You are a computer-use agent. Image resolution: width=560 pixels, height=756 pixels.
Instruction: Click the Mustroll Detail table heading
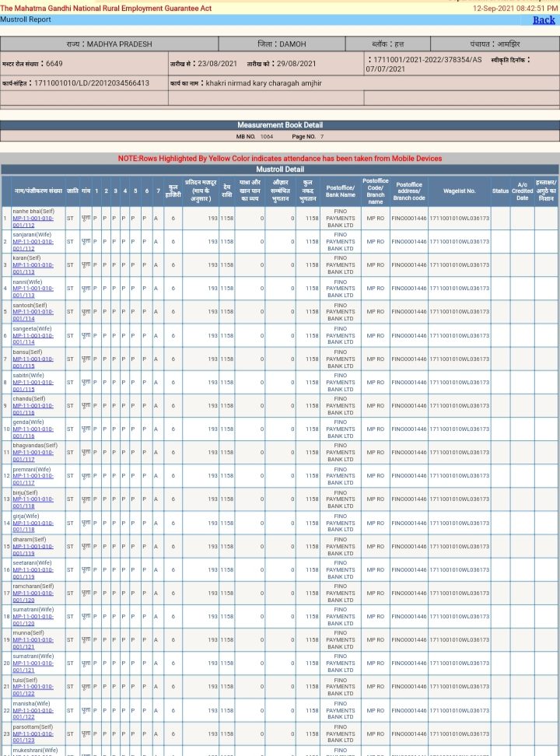click(x=280, y=170)
